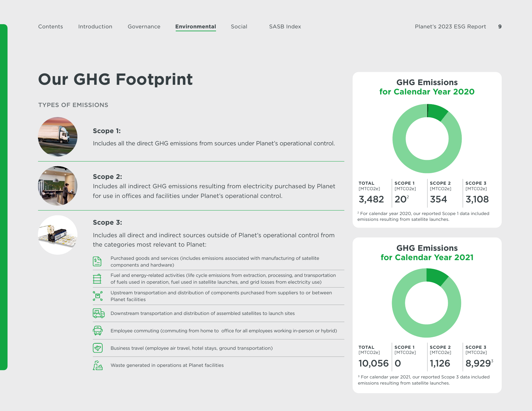Click "Planet's 2023 ESG Report" header text
532x411 pixels.
coord(450,26)
